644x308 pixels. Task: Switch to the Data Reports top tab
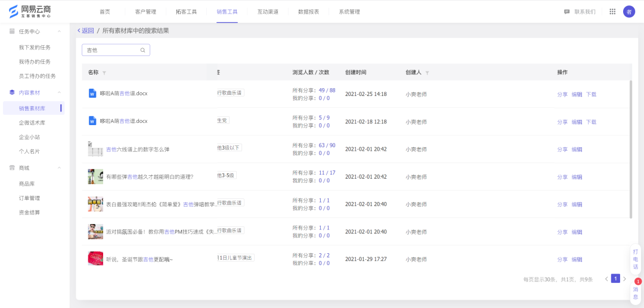(308, 11)
